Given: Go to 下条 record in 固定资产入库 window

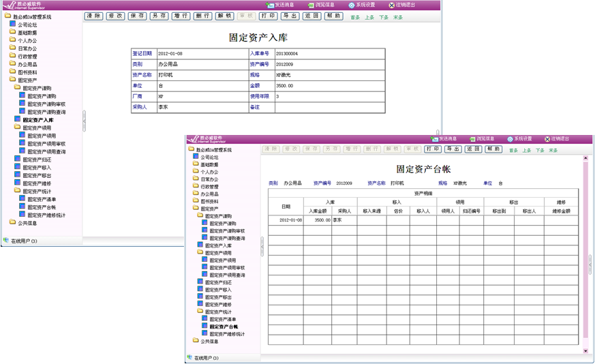Looking at the screenshot, I should [x=384, y=18].
